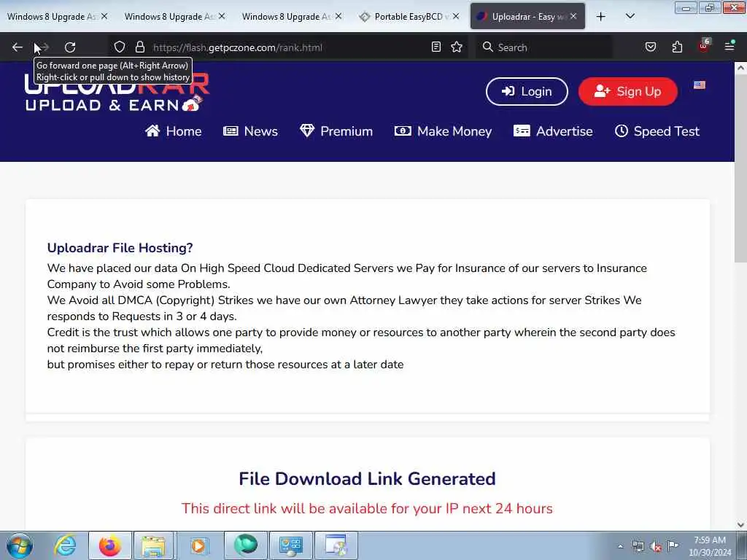The image size is (747, 560).
Task: List all tabs dropdown arrow
Action: click(x=630, y=17)
